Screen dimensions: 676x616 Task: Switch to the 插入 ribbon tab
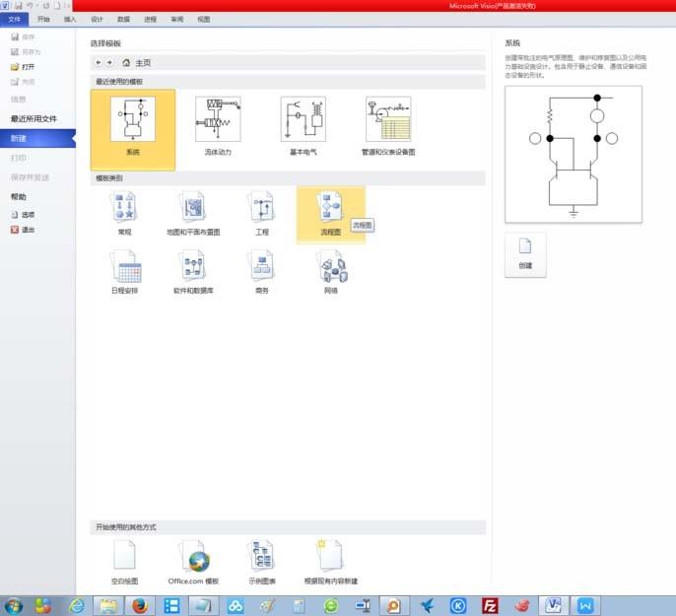click(x=70, y=20)
